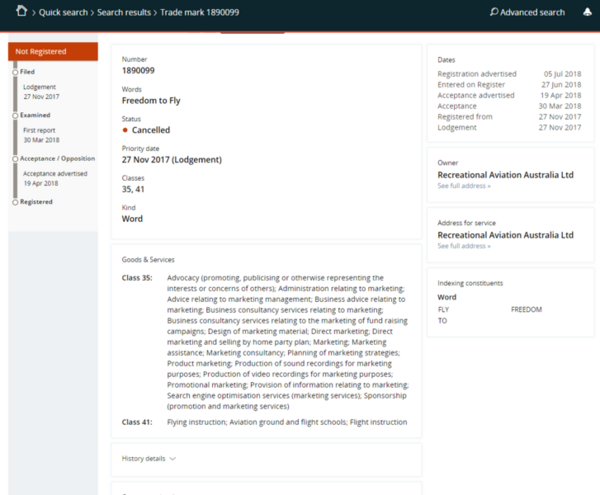The image size is (600, 495).
Task: Click the Advanced search magnifier icon
Action: (x=494, y=12)
